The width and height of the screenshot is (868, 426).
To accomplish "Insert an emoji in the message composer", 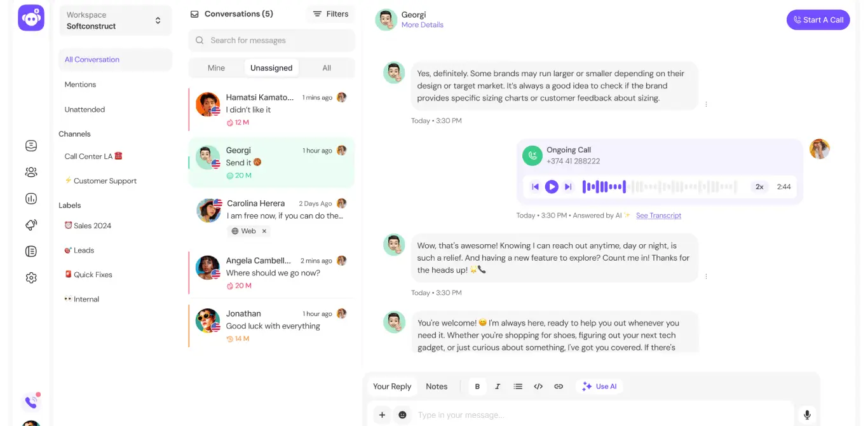I will [402, 415].
